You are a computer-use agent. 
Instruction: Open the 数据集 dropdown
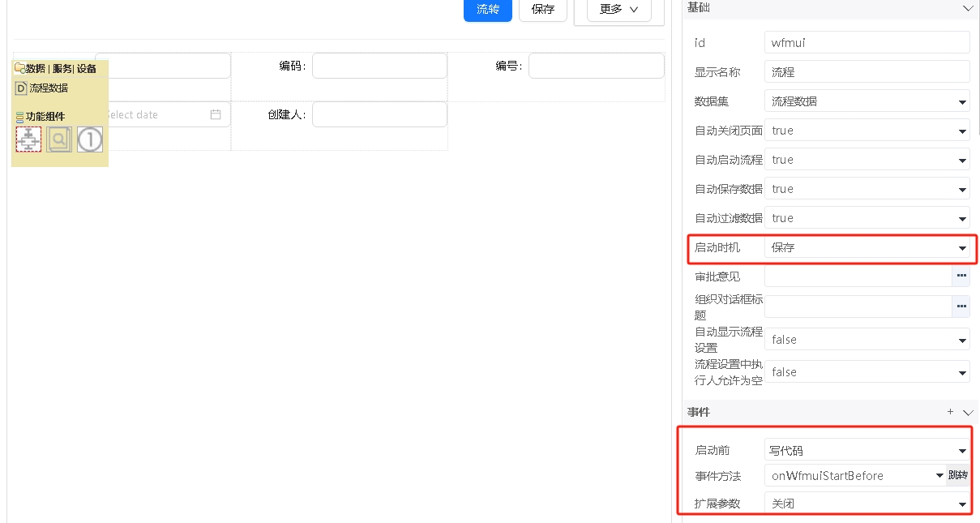pos(867,101)
